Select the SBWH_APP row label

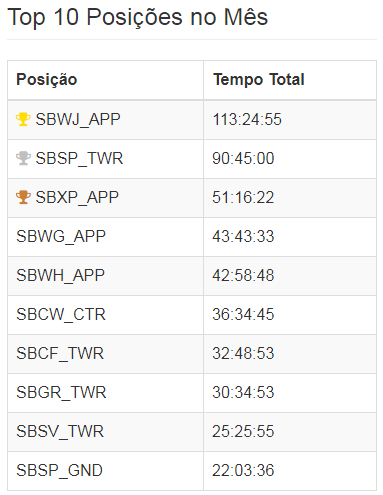pyautogui.click(x=60, y=275)
